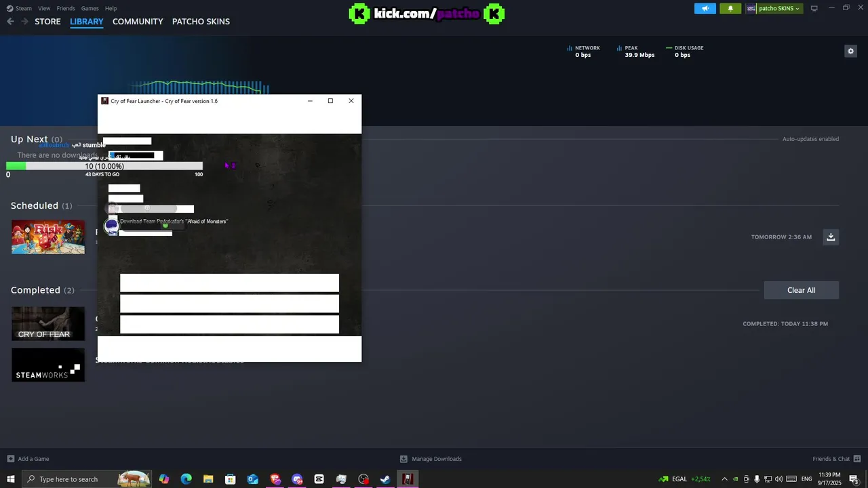Open the COMMUNITY tab
The image size is (868, 488).
(138, 22)
